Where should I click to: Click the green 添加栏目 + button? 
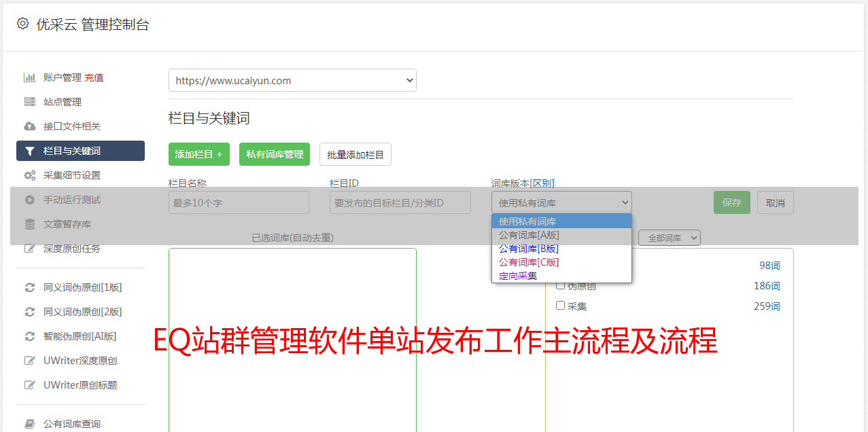(x=199, y=154)
